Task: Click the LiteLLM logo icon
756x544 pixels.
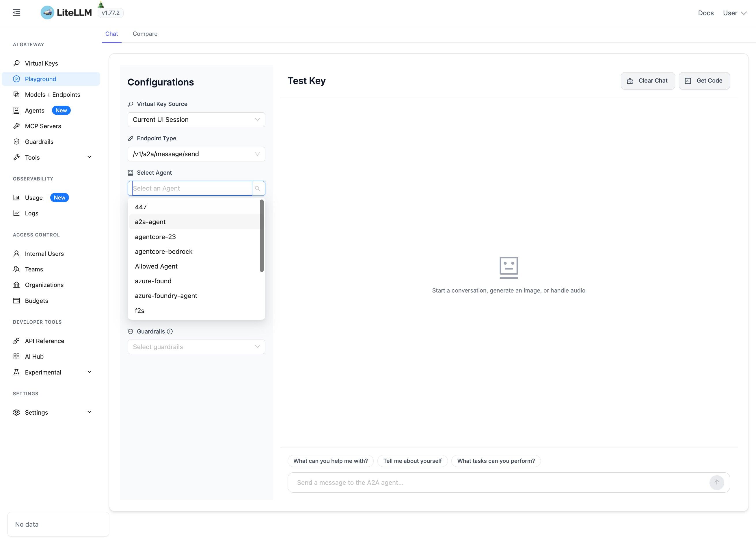Action: (47, 13)
